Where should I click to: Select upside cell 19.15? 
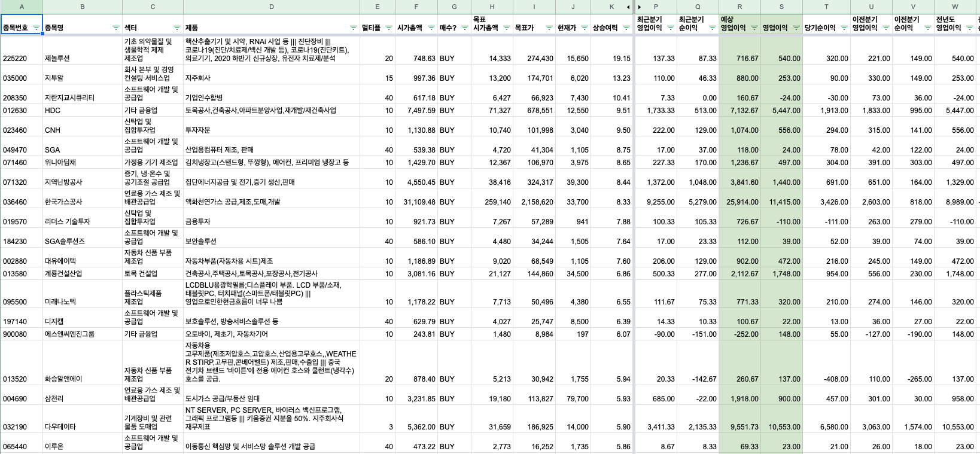(611, 50)
